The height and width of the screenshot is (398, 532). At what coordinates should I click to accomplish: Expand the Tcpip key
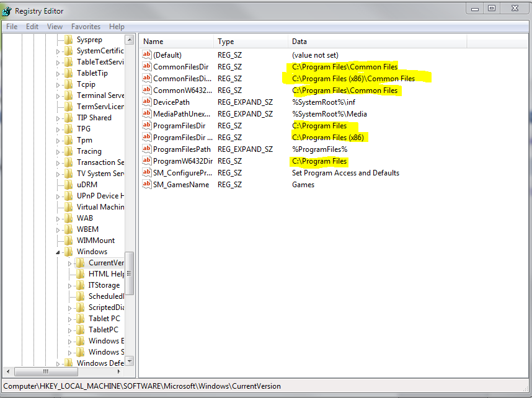coord(58,85)
